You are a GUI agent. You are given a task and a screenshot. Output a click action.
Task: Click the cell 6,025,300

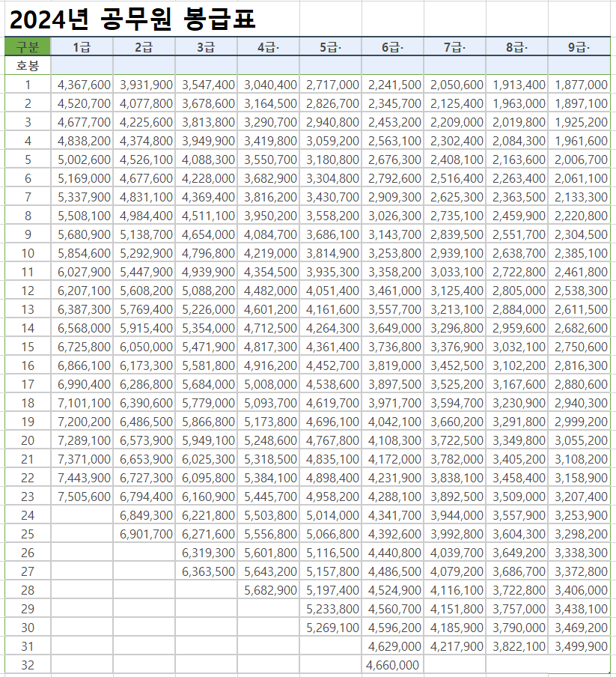pyautogui.click(x=206, y=459)
